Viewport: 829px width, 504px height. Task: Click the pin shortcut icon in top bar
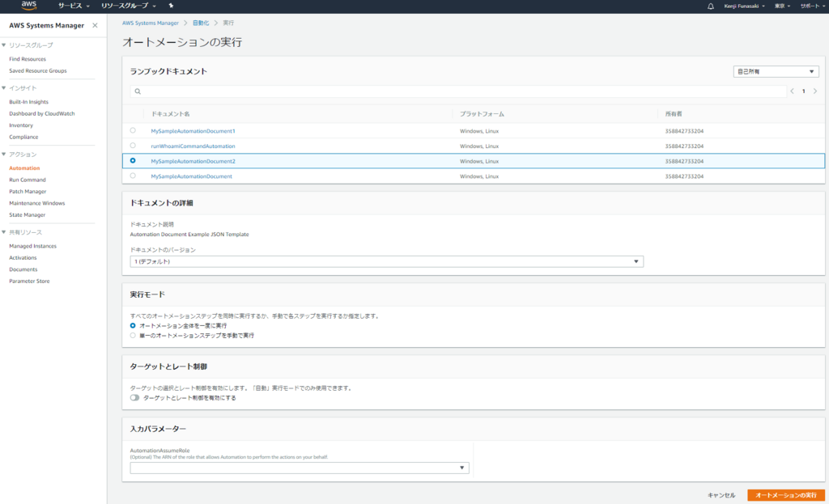coord(171,6)
